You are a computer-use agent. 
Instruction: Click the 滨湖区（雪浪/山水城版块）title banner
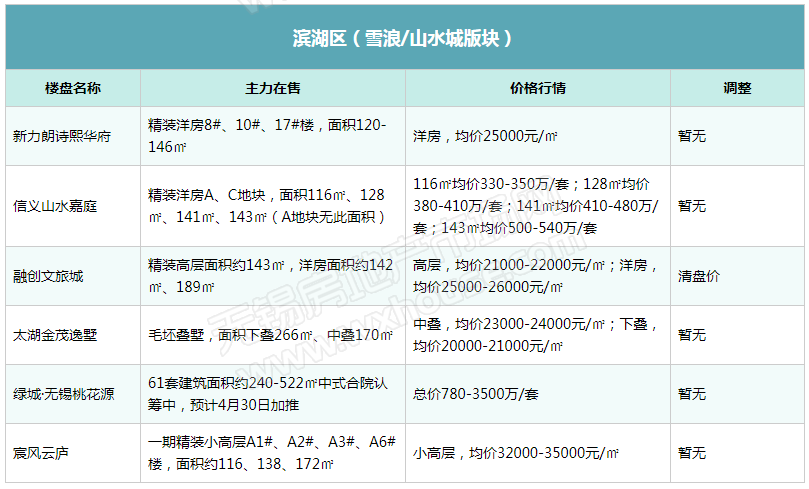[404, 38]
